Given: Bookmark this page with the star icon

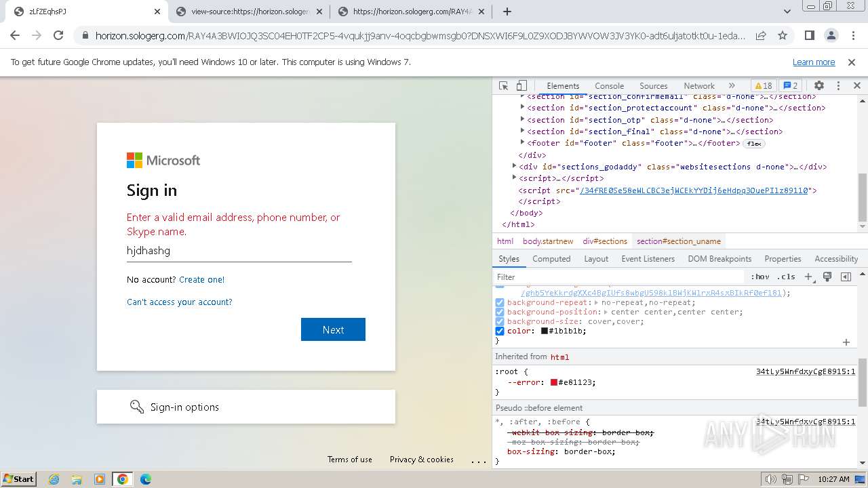Looking at the screenshot, I should pos(783,35).
